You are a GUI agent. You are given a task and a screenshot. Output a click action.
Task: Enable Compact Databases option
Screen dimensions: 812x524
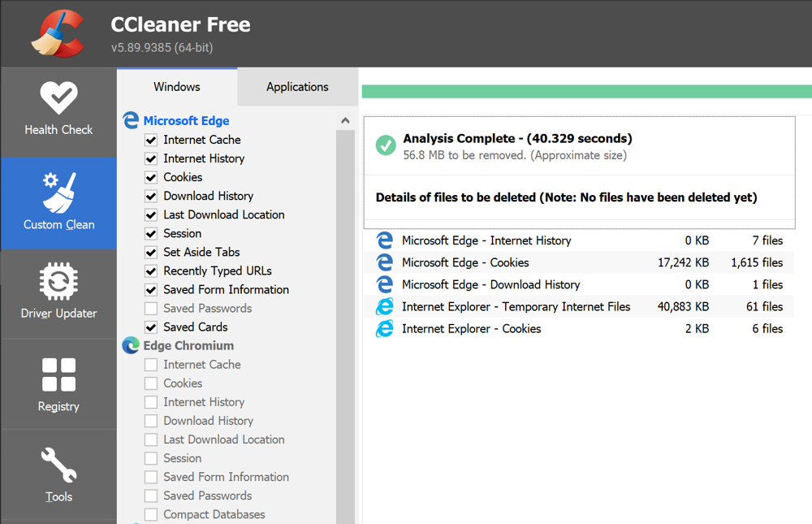pos(151,515)
